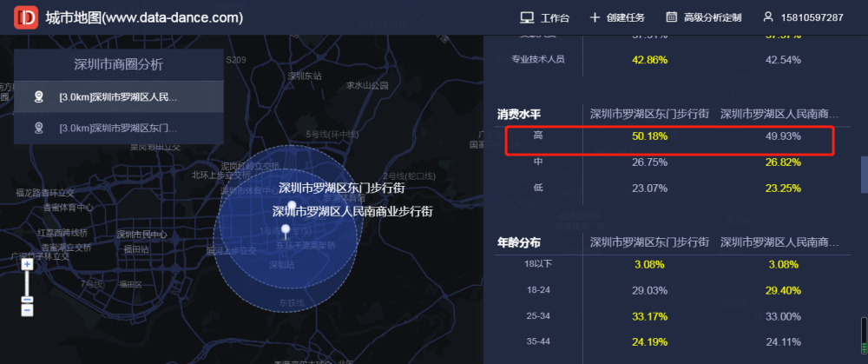Select 人民南 business circle list entry
This screenshot has width=868, height=364.
118,97
